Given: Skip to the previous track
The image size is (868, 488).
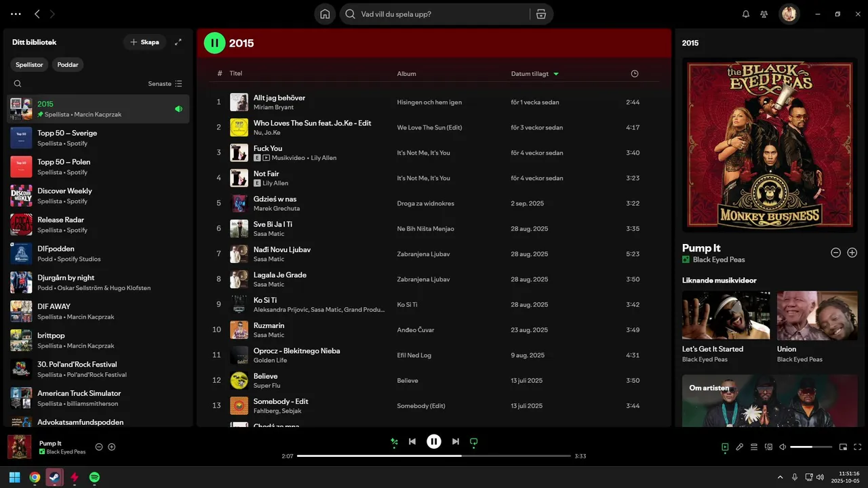Looking at the screenshot, I should pos(412,442).
